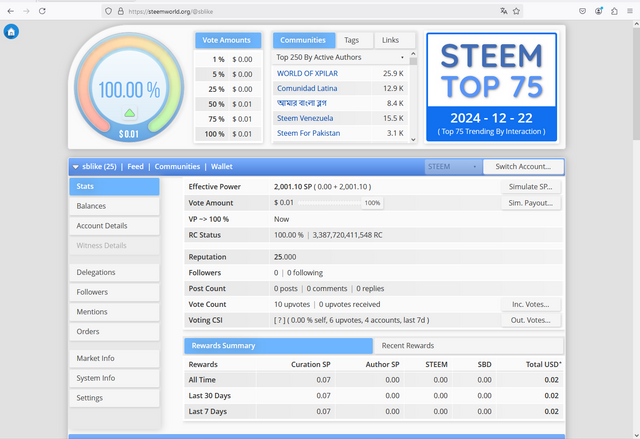Select the 25 % vote amount row
Image resolution: width=640 pixels, height=439 pixels.
pyautogui.click(x=228, y=89)
